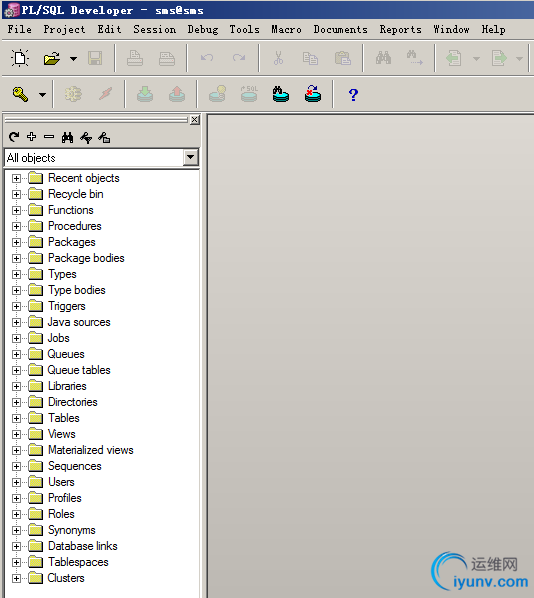Click the Undo arrow icon
The image size is (534, 598).
(x=207, y=58)
